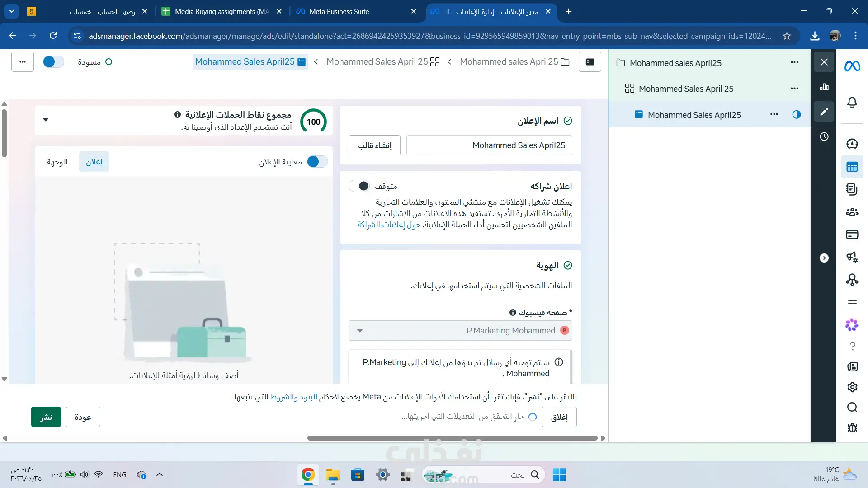Open the البنود والشروط terms link
Image resolution: width=868 pixels, height=488 pixels.
pos(294,397)
